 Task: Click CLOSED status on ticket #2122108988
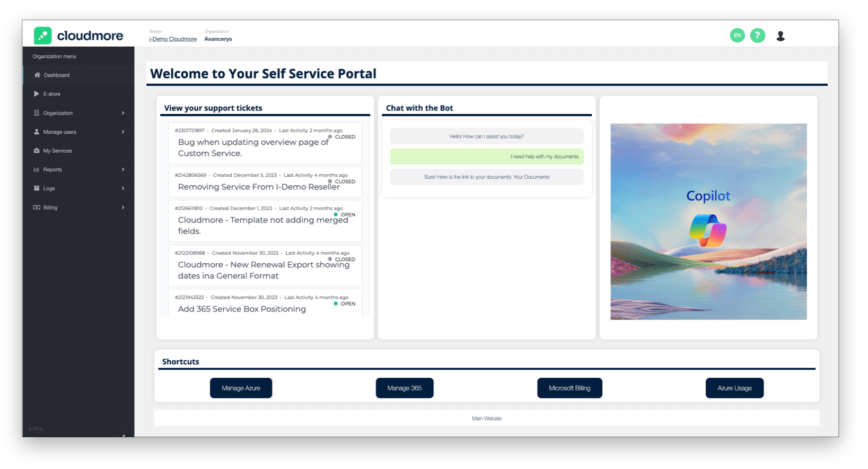(x=342, y=259)
